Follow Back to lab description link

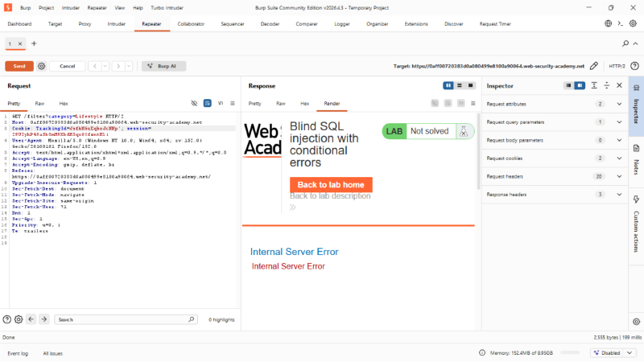(330, 195)
